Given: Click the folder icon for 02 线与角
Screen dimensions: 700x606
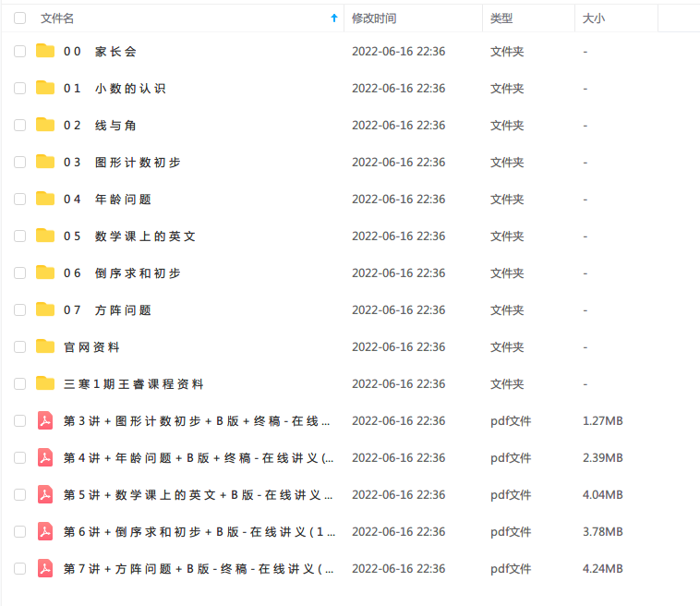Looking at the screenshot, I should click(x=45, y=125).
